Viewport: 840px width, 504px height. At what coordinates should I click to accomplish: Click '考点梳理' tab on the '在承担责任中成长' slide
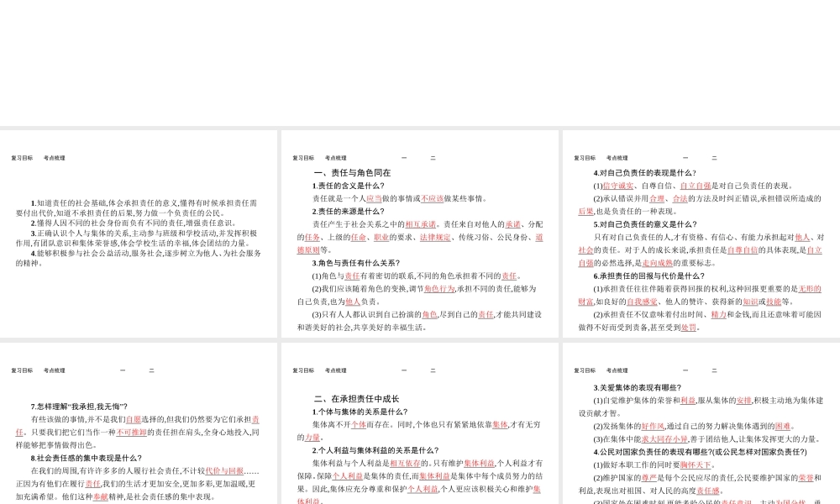click(x=335, y=370)
